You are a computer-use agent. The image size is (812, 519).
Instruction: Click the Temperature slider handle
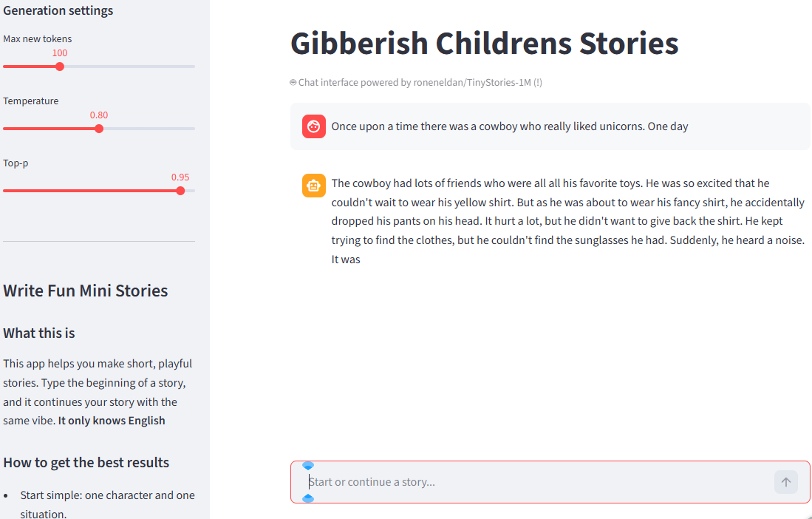click(x=99, y=128)
